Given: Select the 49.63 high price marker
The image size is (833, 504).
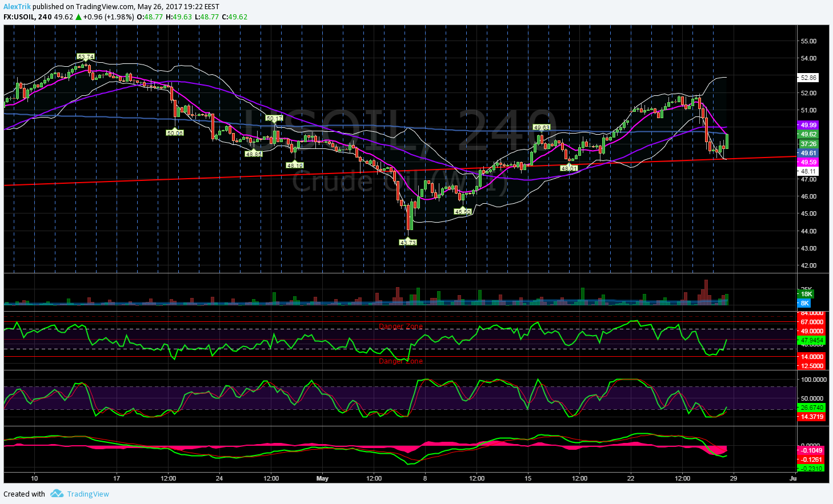Looking at the screenshot, I should [x=542, y=127].
